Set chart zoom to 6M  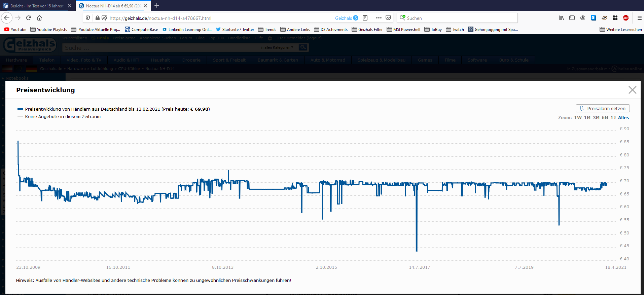(x=605, y=118)
